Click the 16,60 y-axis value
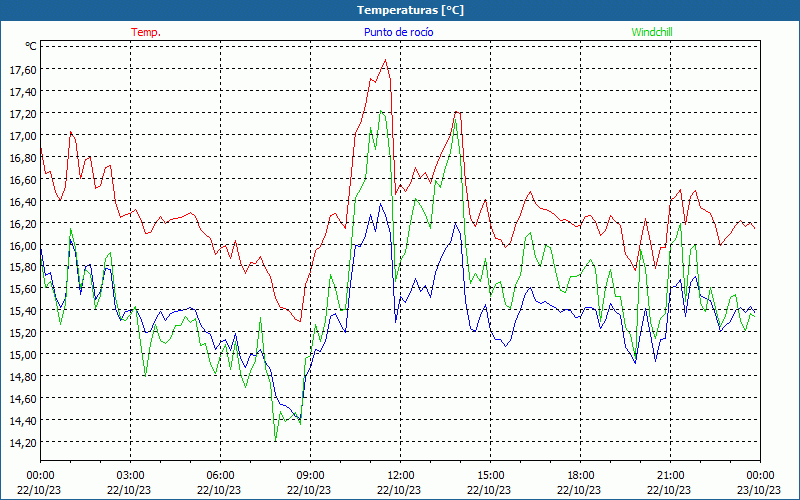The width and height of the screenshot is (800, 500). 23,180
